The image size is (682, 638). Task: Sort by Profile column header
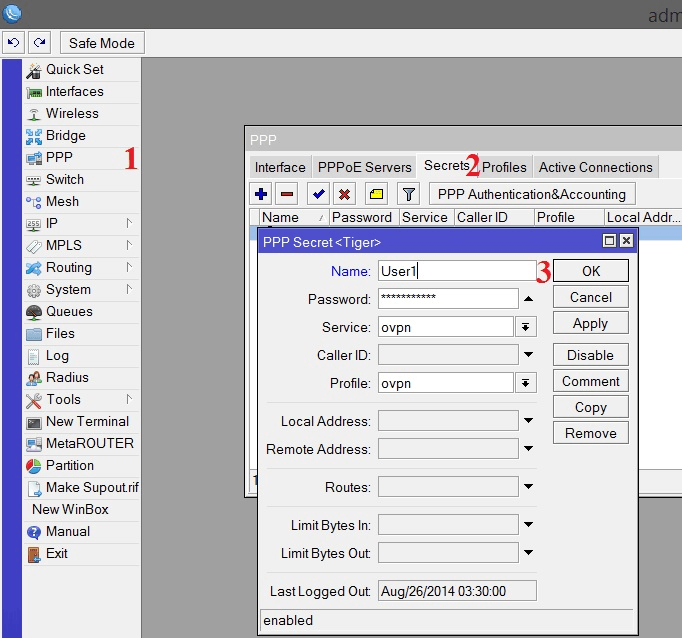coord(569,217)
